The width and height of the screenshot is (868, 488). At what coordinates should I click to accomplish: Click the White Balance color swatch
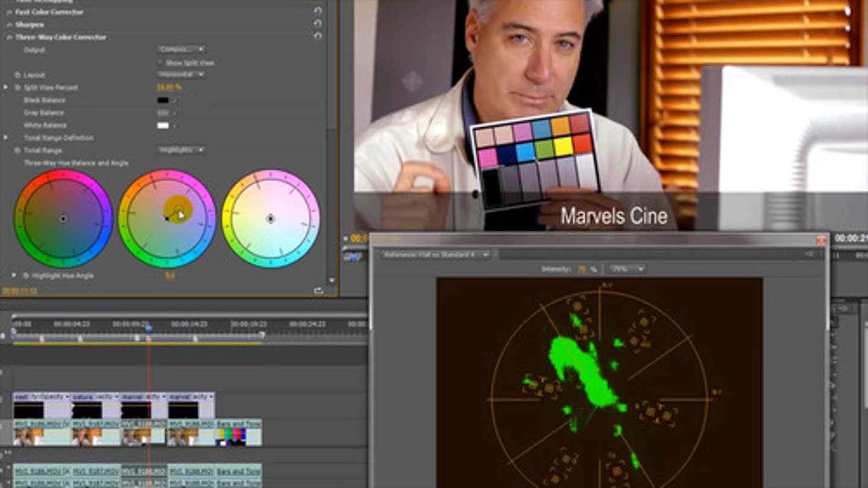point(163,125)
